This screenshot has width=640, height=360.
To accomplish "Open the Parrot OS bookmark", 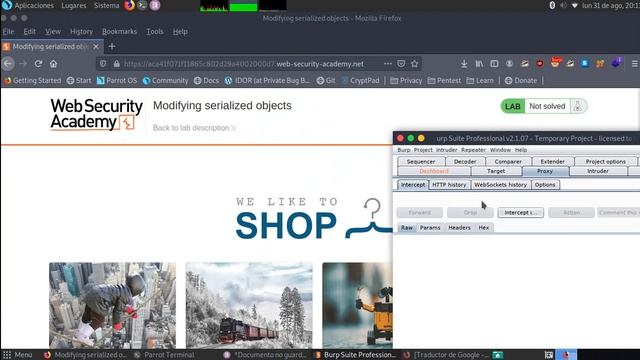I will (117, 81).
